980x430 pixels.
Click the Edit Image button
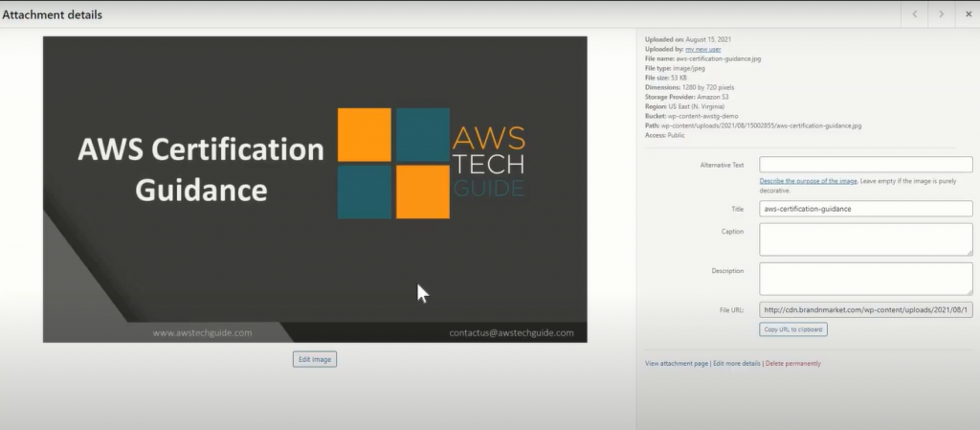[314, 359]
